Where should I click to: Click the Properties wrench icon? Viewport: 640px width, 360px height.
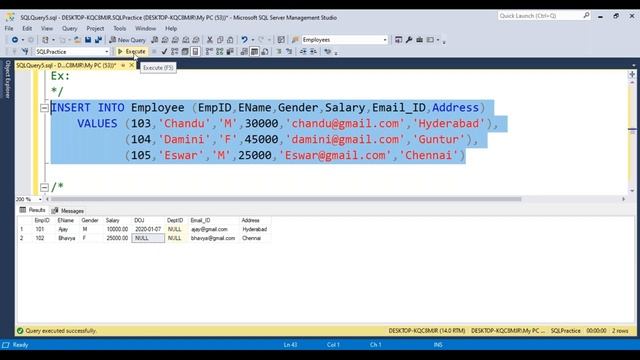click(409, 40)
